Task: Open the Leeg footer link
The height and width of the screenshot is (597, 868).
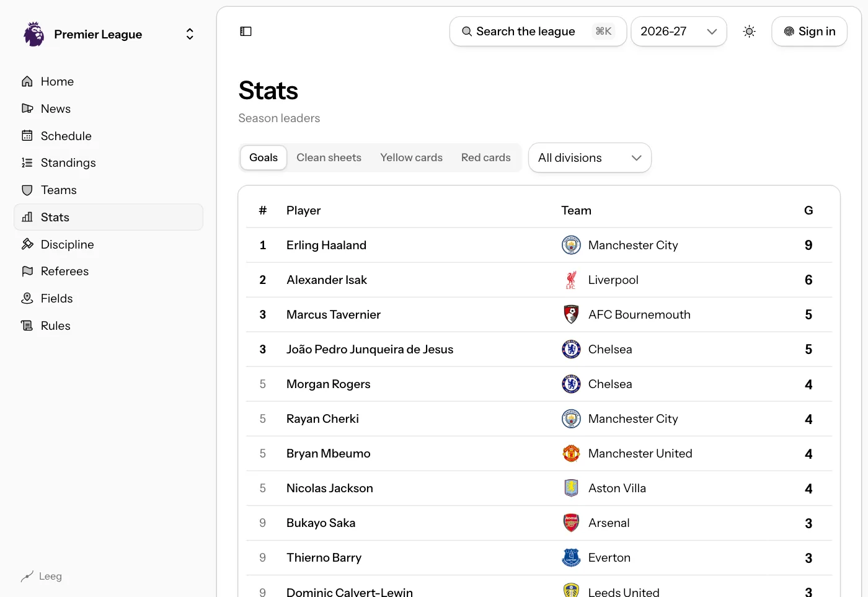Action: tap(42, 577)
